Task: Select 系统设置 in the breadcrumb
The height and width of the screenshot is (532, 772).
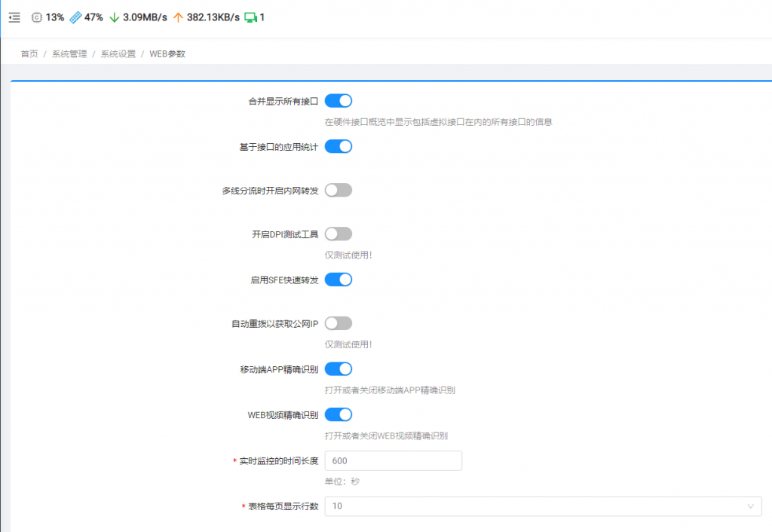Action: pyautogui.click(x=118, y=54)
